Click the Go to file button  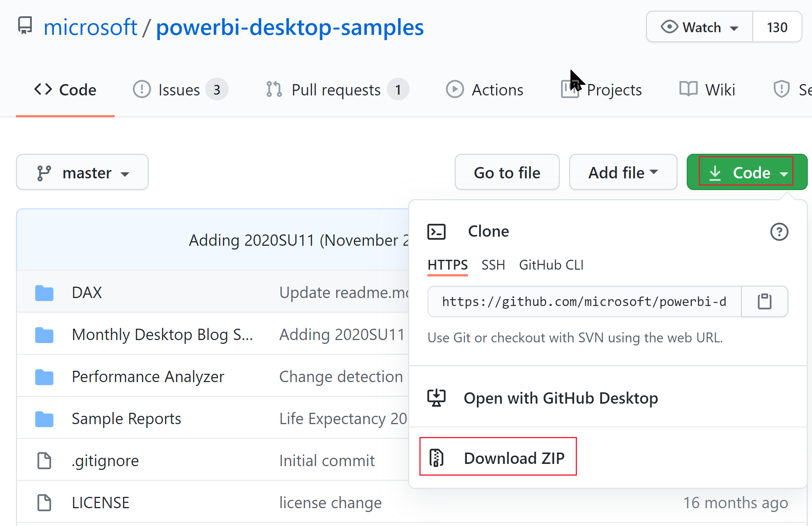tap(507, 172)
